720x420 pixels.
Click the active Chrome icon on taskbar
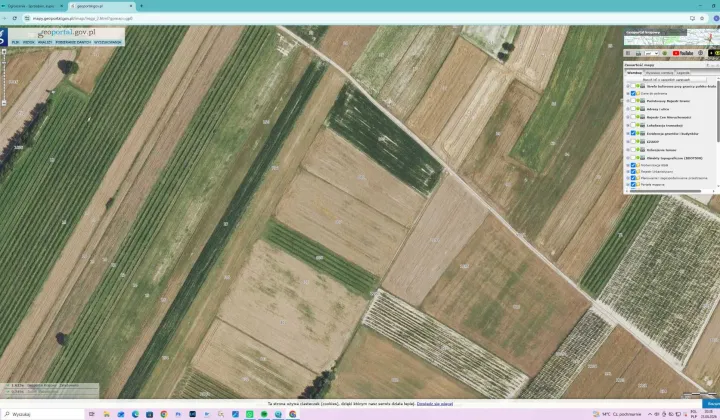[x=292, y=414]
